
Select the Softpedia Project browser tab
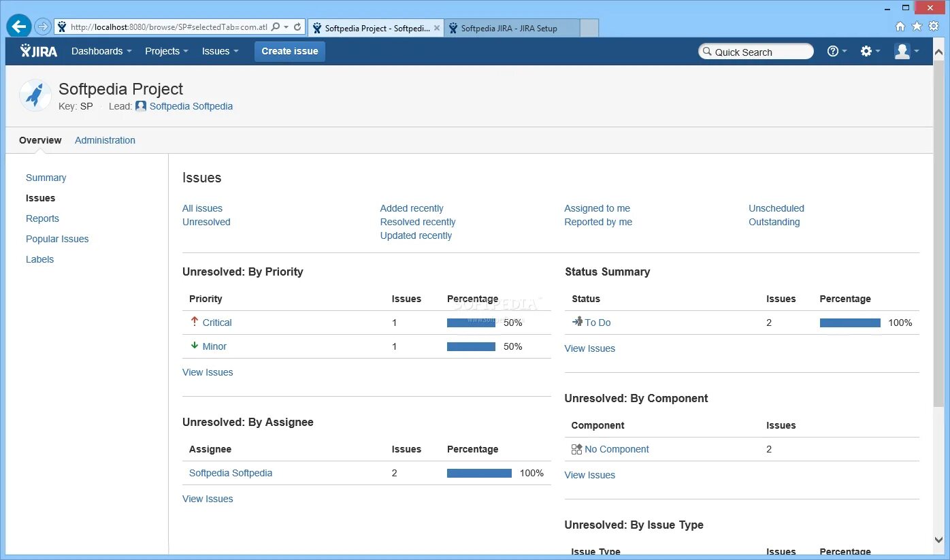376,28
